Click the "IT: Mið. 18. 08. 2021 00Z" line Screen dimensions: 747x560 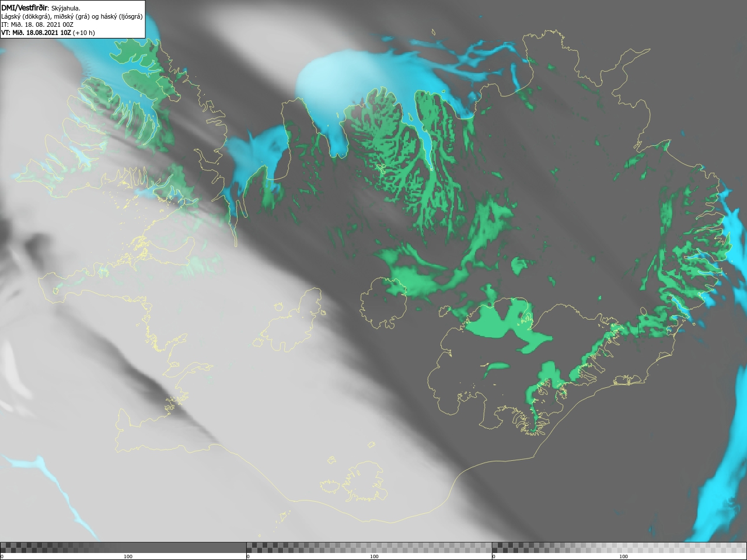coord(36,24)
